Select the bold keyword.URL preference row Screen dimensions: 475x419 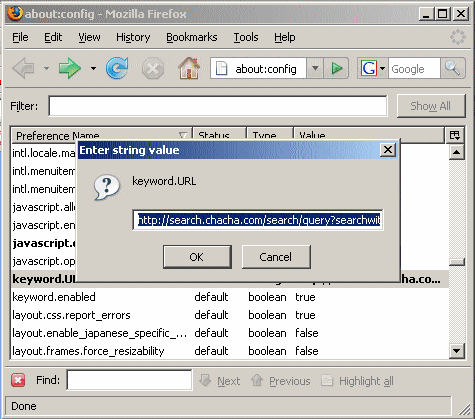44,279
